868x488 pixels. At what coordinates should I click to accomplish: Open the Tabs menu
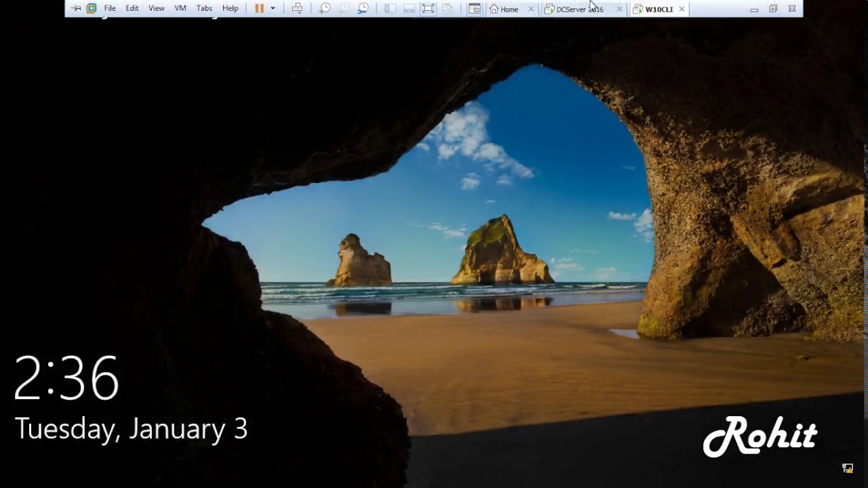click(x=204, y=9)
